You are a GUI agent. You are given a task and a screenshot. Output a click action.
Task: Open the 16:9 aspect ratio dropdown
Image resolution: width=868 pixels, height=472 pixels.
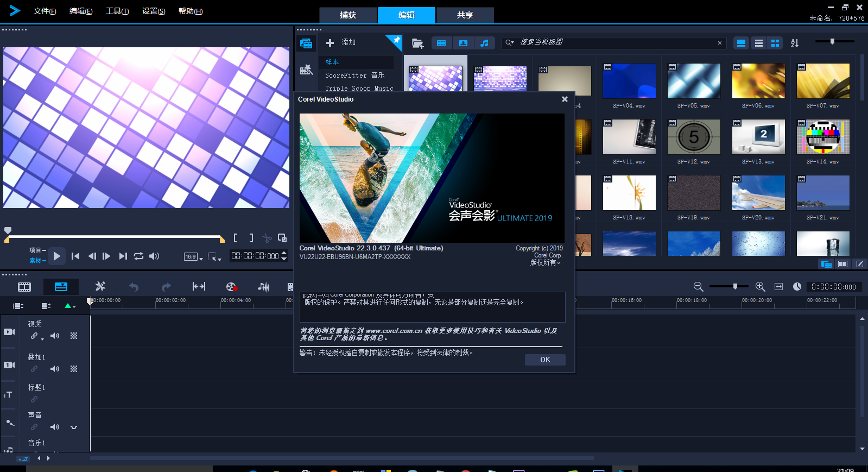193,257
